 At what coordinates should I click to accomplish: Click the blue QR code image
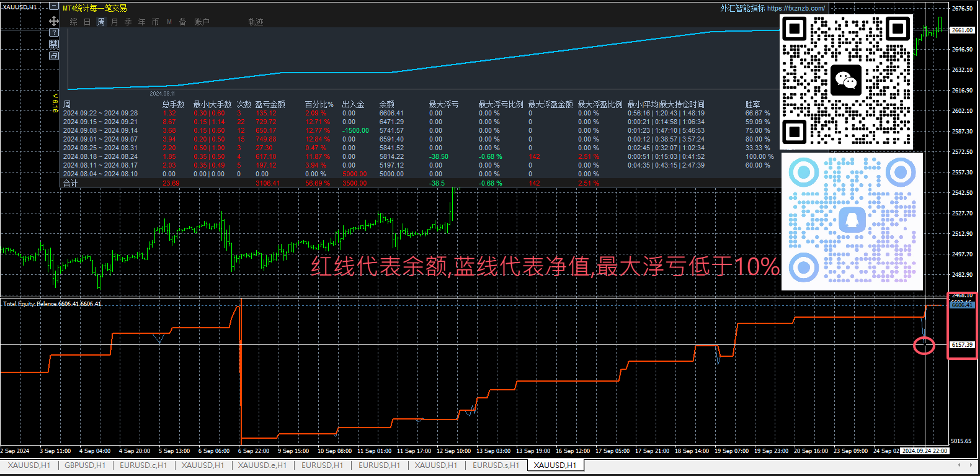pos(852,222)
